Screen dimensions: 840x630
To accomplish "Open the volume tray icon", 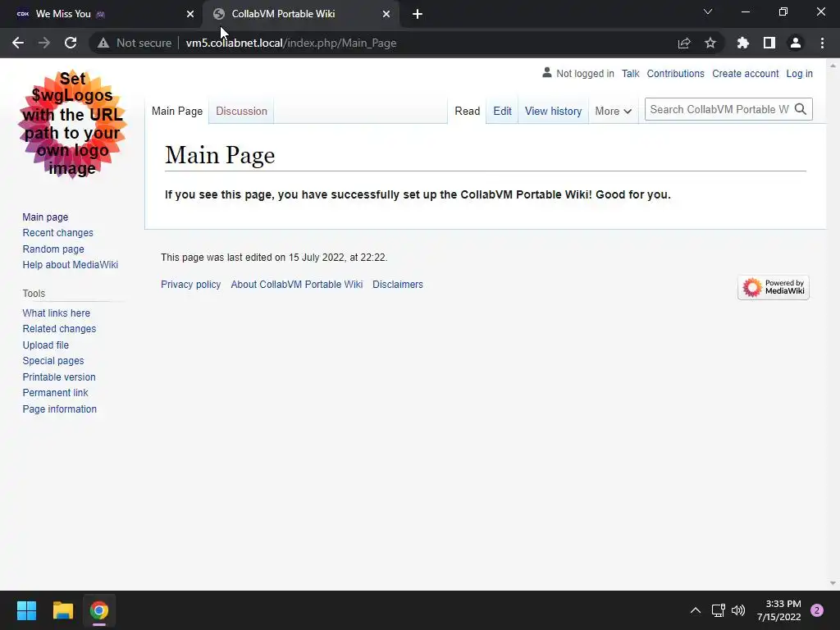I will (x=738, y=610).
